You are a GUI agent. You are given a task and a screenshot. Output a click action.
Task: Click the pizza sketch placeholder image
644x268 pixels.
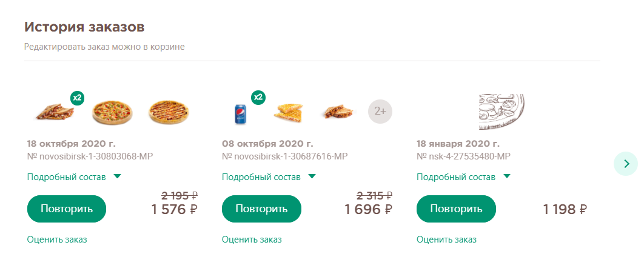tap(502, 112)
